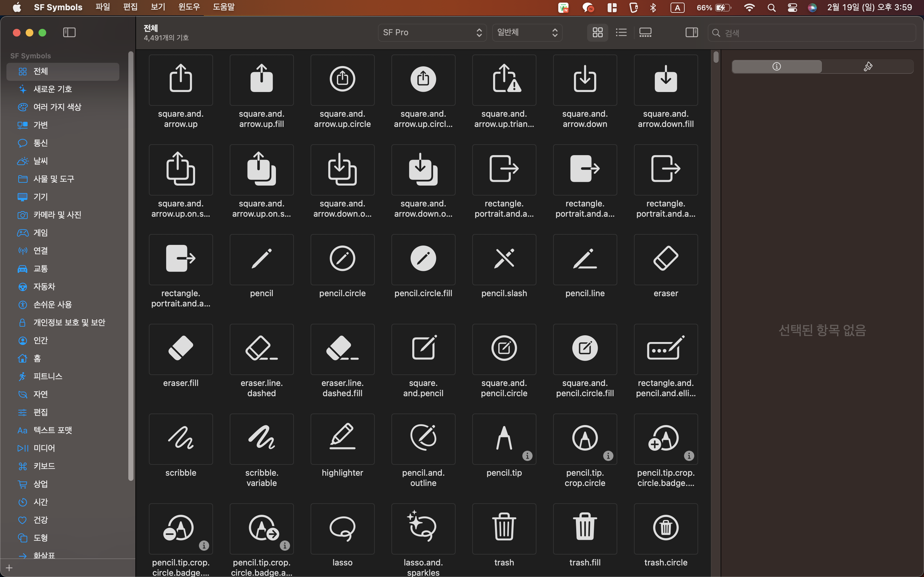Select the lasso.and.sparkles symbol
Image resolution: width=924 pixels, height=577 pixels.
coord(423,529)
